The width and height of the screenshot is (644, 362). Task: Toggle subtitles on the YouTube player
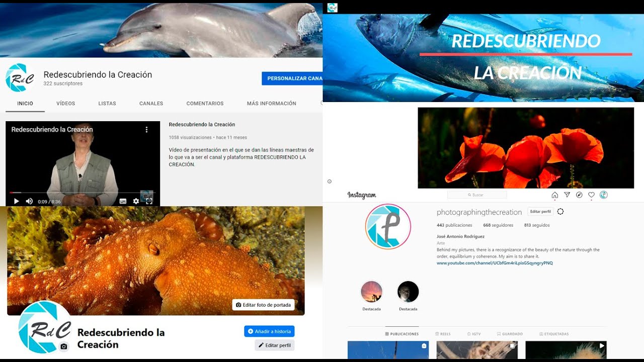coord(123,201)
